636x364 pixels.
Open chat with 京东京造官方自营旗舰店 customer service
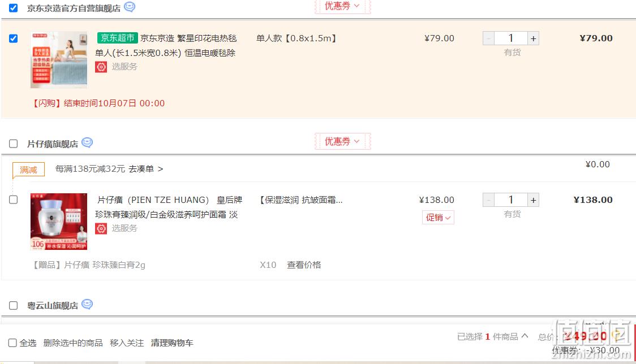[130, 7]
